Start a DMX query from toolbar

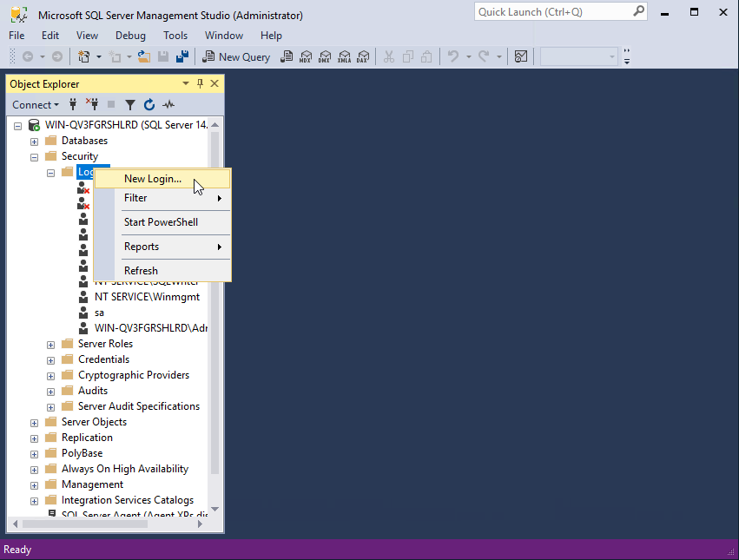(x=325, y=57)
